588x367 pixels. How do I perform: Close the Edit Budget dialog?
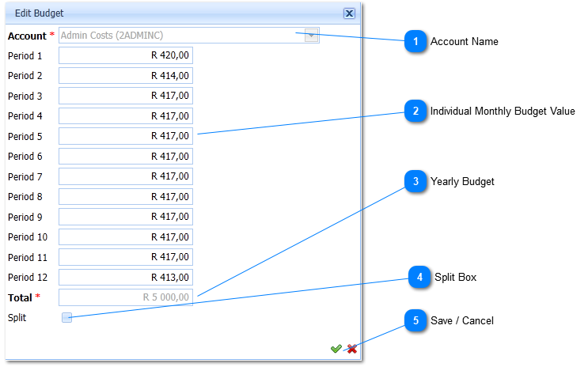point(349,13)
